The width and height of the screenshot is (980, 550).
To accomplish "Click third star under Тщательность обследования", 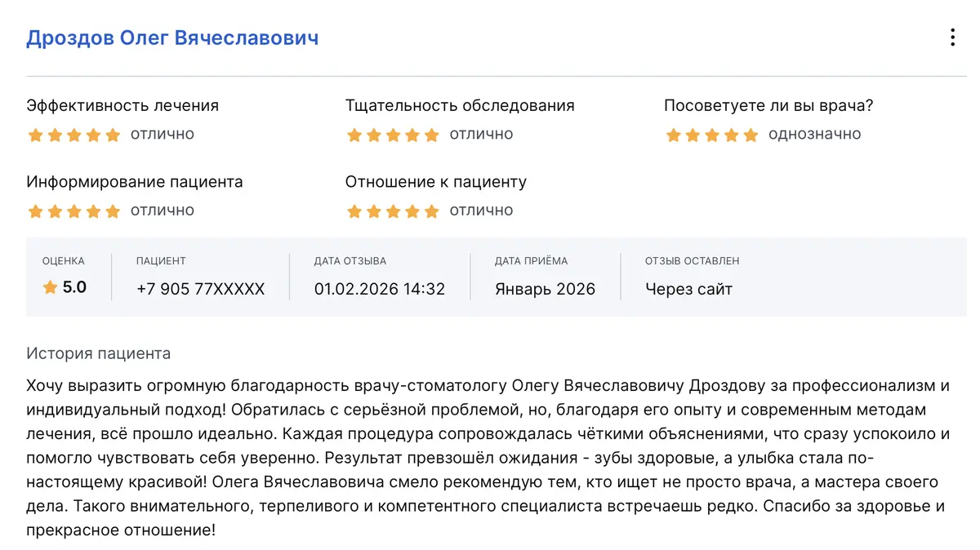I will pyautogui.click(x=394, y=135).
